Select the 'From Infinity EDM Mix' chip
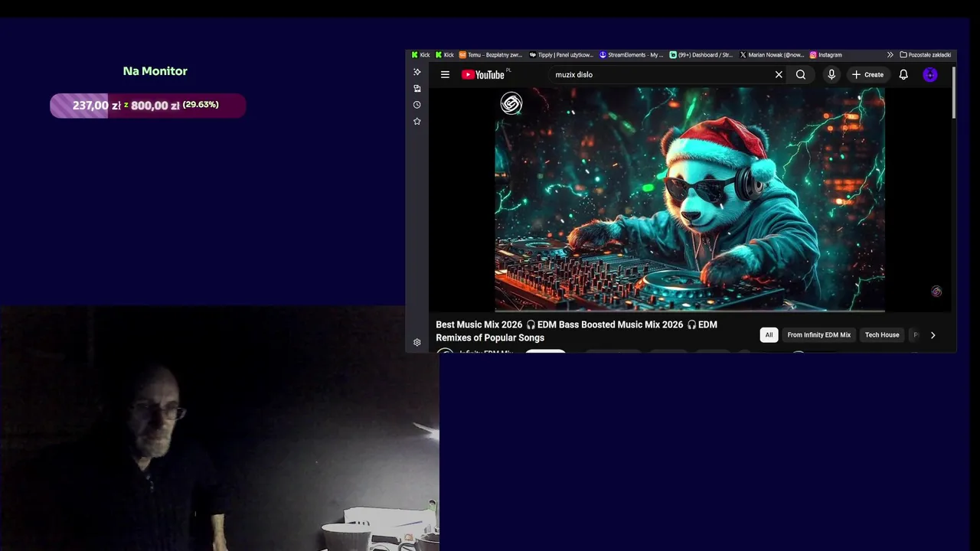The width and height of the screenshot is (980, 551). click(x=818, y=334)
